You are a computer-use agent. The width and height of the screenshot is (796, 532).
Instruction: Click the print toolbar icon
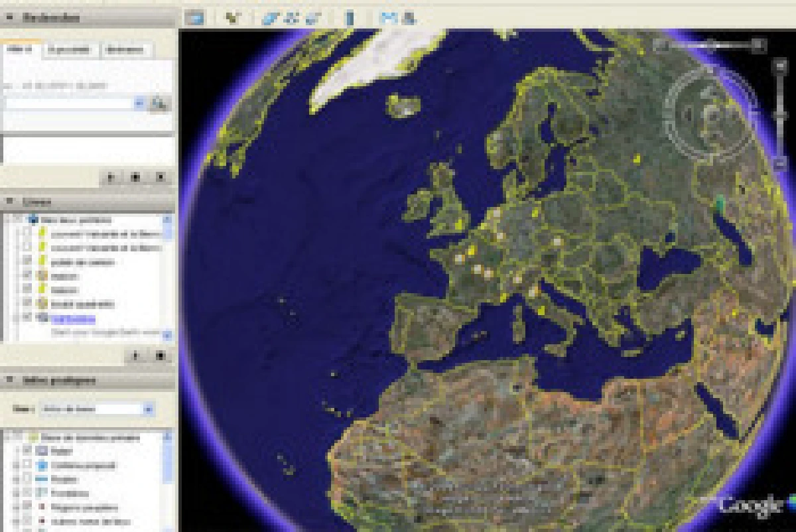[x=409, y=19]
